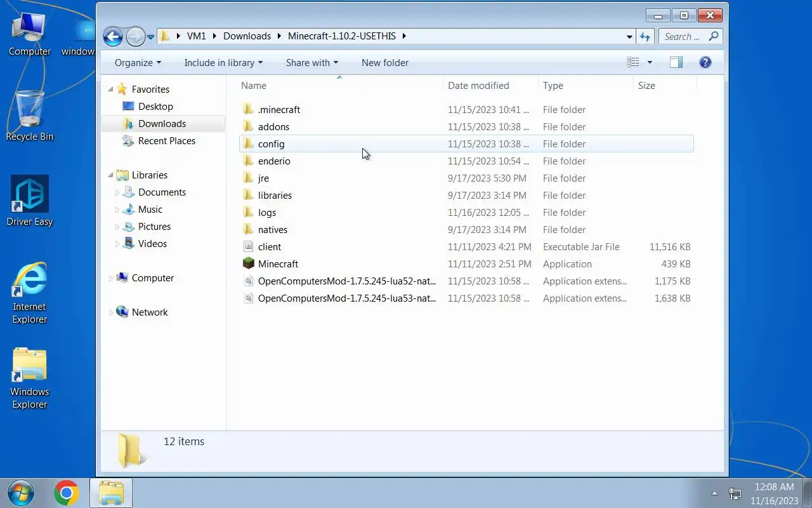Select Desktop under Favorites

[155, 106]
